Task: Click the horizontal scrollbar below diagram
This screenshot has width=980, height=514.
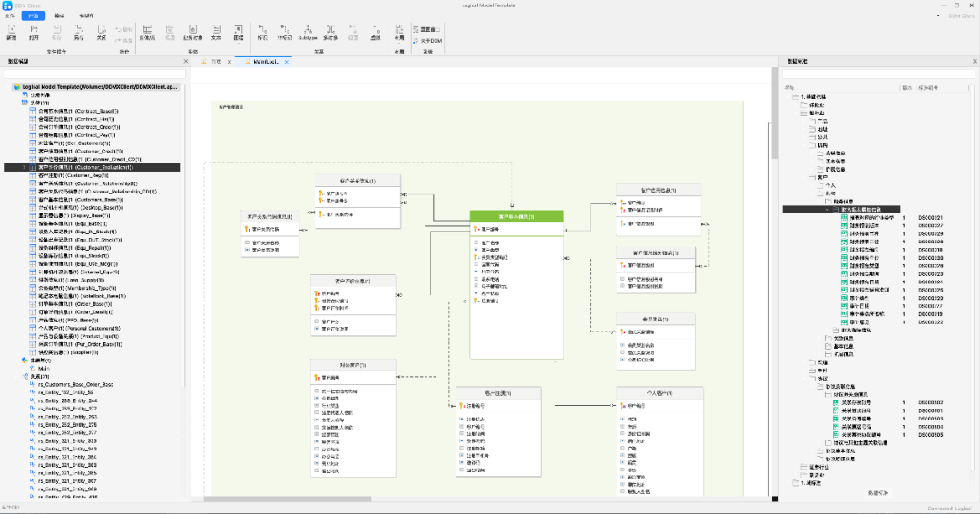Action: tap(288, 499)
